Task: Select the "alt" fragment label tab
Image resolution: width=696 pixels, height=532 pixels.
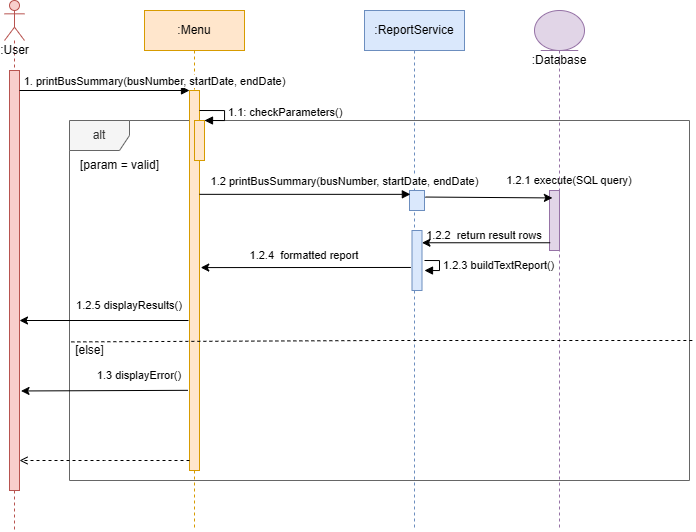Action: [98, 134]
